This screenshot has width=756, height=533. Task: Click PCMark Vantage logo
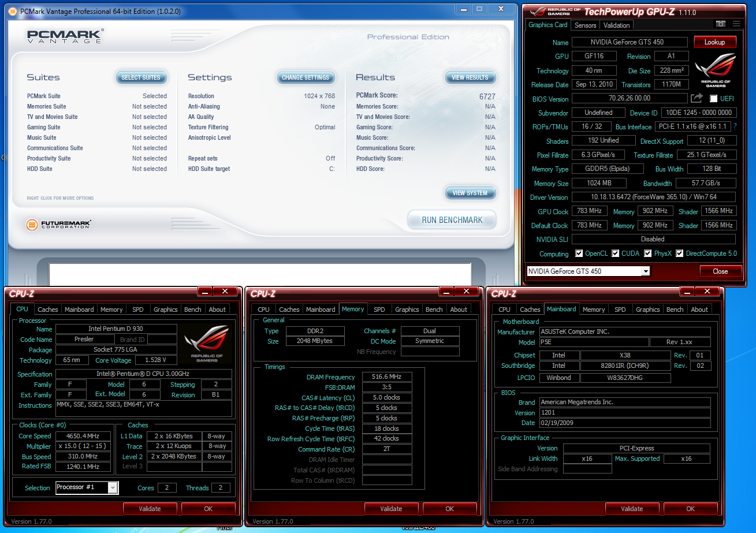pos(65,36)
